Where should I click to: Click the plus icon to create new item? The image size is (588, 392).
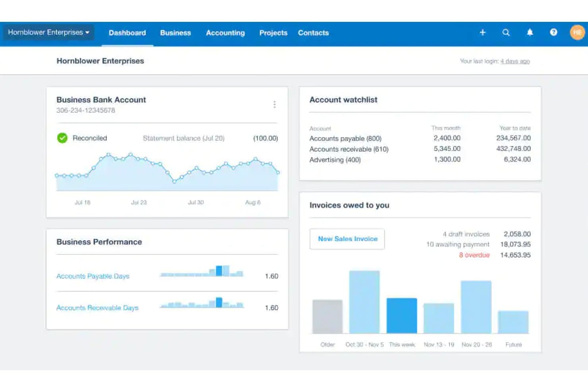(x=482, y=33)
